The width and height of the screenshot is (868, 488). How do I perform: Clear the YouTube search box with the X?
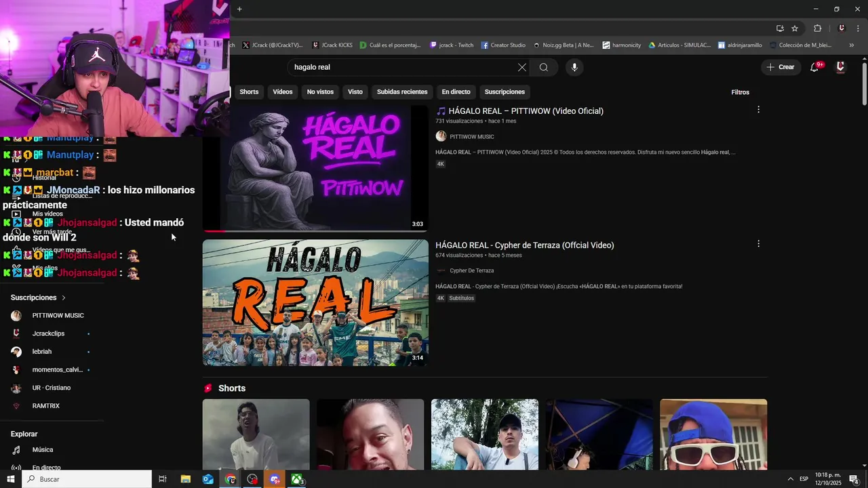[521, 67]
